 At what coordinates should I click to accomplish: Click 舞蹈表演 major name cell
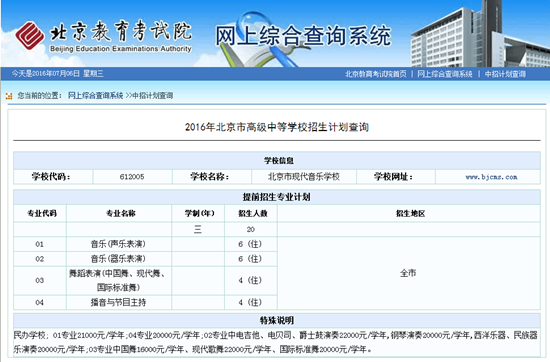(x=119, y=280)
